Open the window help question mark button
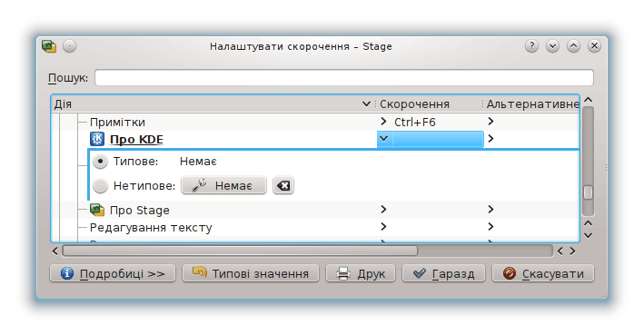This screenshot has width=644, height=335. click(x=531, y=46)
